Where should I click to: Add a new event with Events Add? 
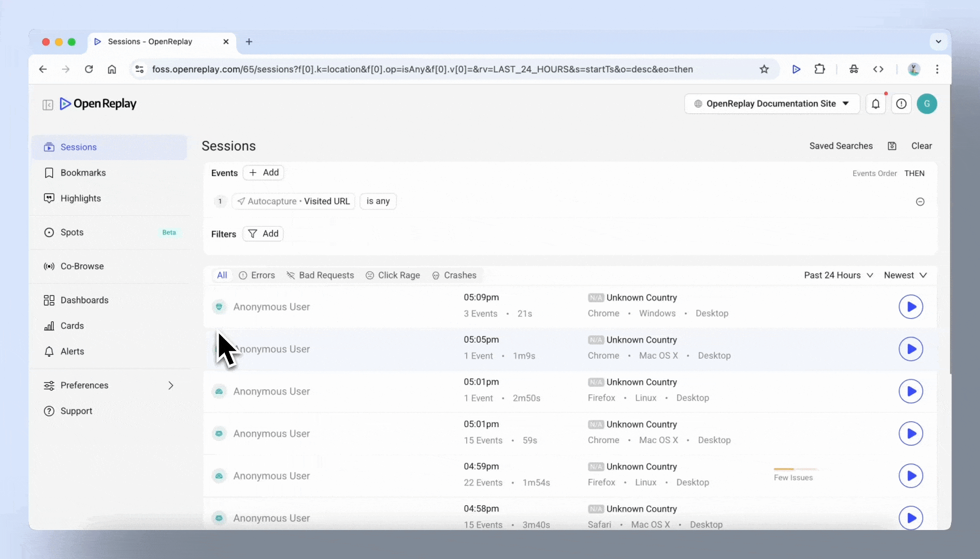(264, 173)
